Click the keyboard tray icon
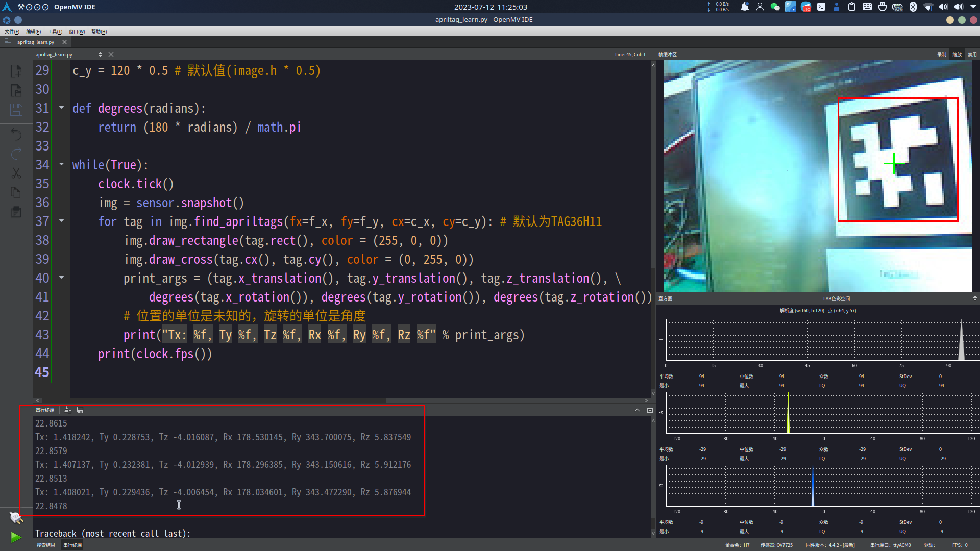 click(867, 7)
